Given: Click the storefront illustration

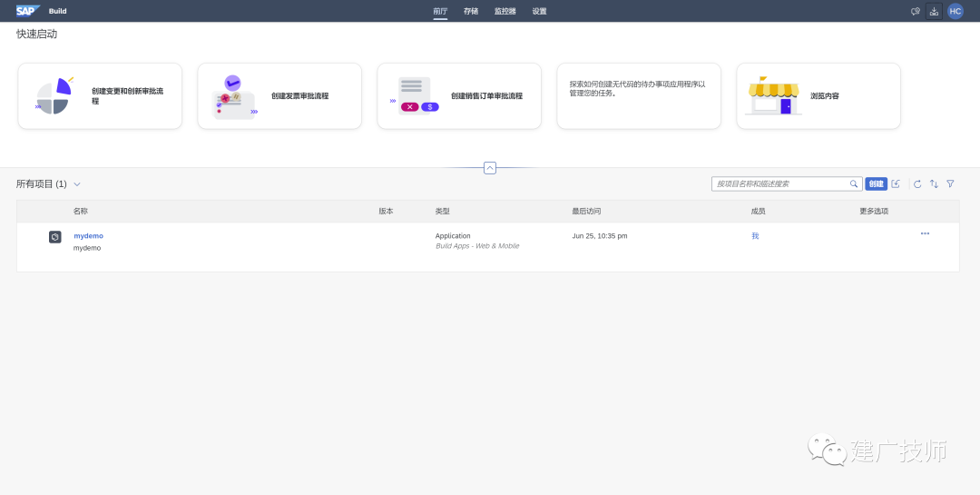Looking at the screenshot, I should click(774, 95).
